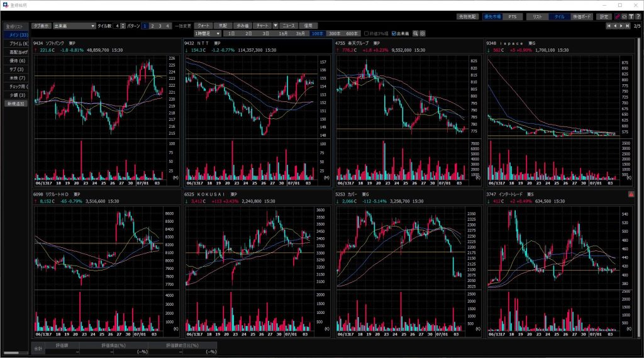Viewport: 644px width, 358px height.
Task: Go to the next page arrow
Action: coord(622,26)
